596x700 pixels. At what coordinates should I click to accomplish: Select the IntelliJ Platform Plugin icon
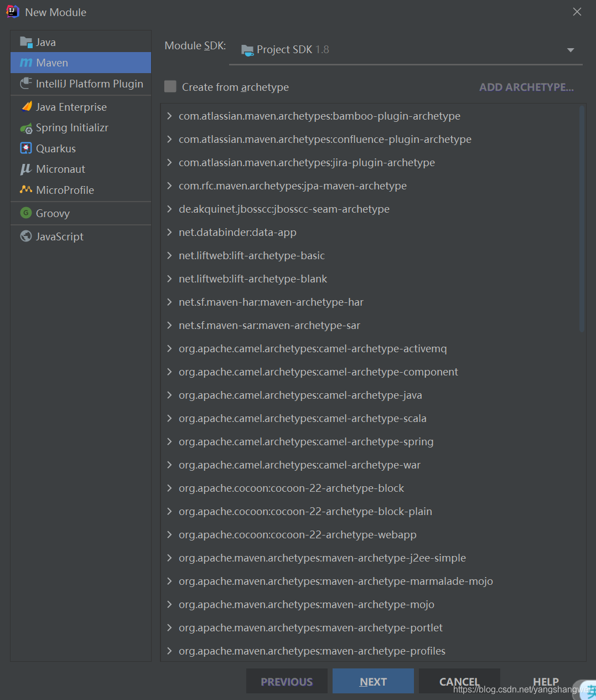(x=26, y=84)
